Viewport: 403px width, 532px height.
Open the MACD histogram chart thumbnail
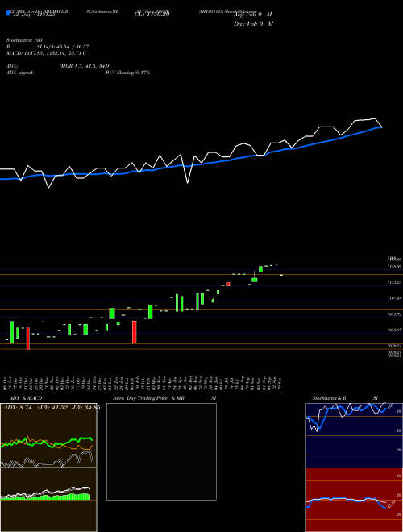tap(48, 500)
